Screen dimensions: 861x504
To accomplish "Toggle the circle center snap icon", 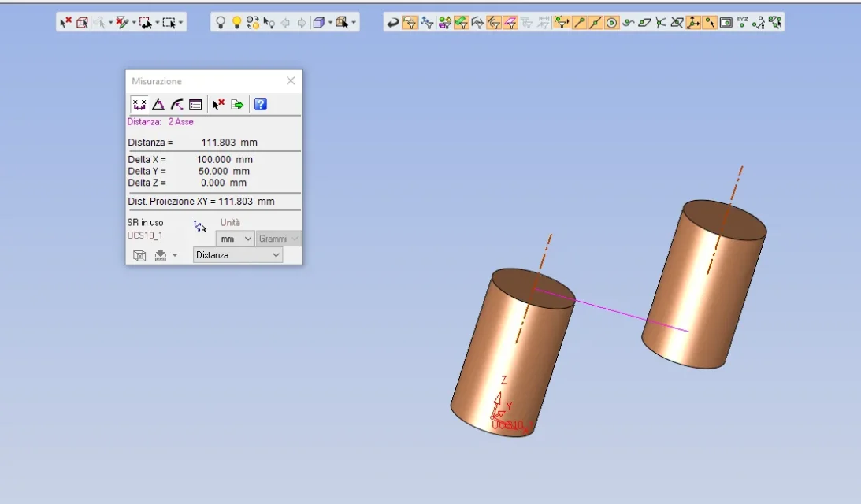I will tap(611, 23).
